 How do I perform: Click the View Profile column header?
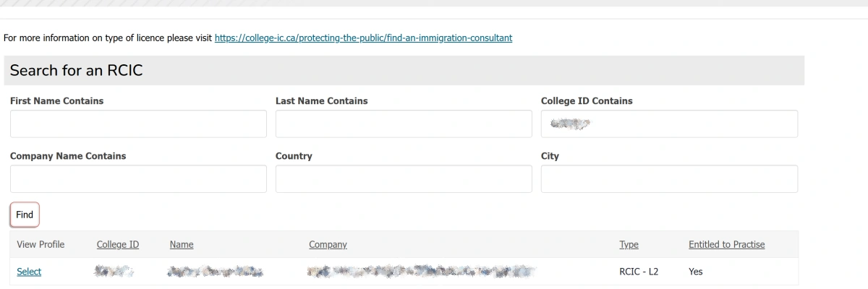(x=41, y=244)
